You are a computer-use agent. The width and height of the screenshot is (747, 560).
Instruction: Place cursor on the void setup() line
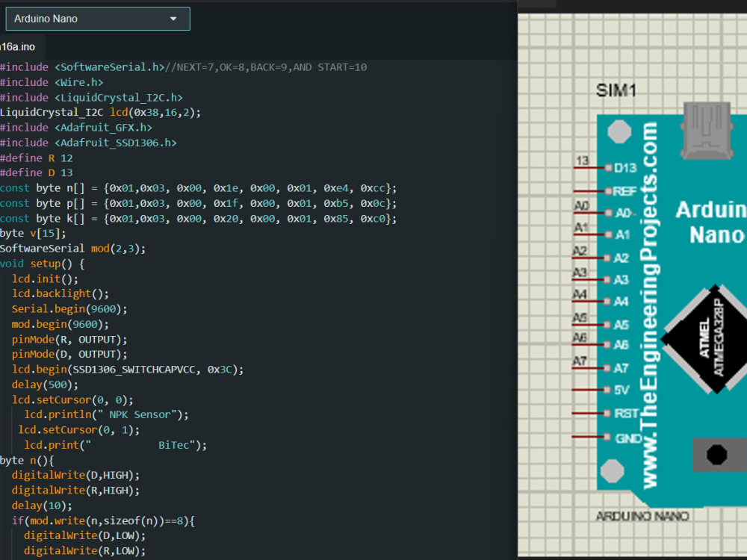(43, 264)
